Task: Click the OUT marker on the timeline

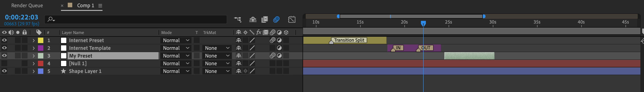Action: (x=426, y=48)
